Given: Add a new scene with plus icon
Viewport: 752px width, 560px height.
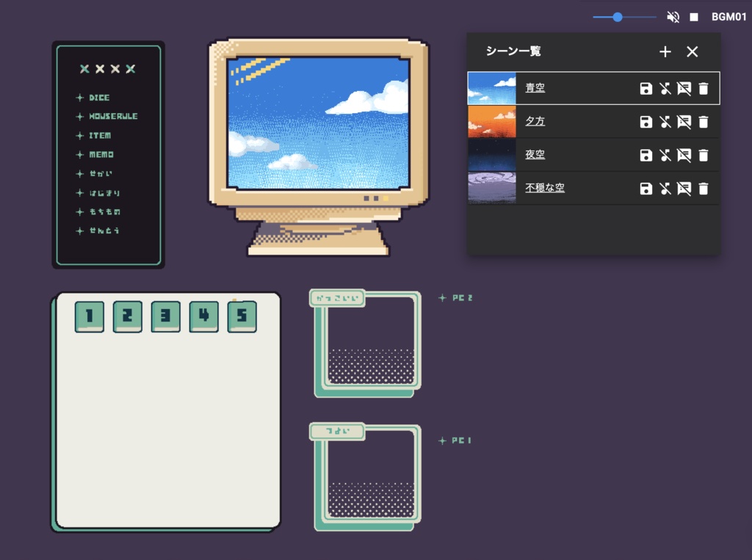Looking at the screenshot, I should click(665, 52).
